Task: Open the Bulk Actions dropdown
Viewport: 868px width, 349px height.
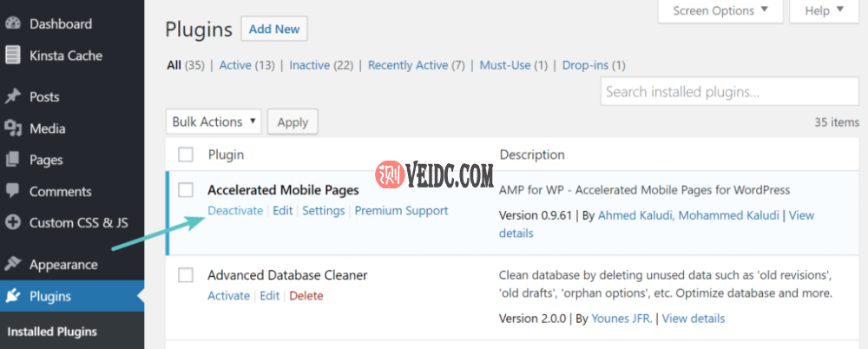Action: click(214, 122)
